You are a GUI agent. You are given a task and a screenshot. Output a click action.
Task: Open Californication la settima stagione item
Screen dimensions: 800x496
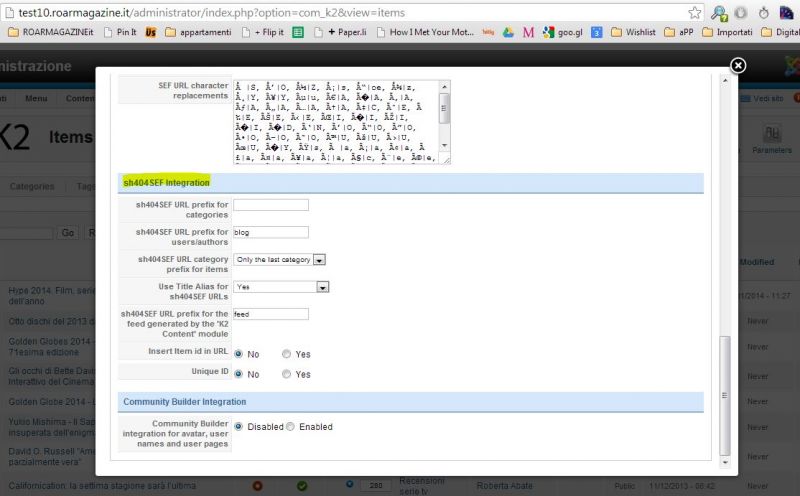[x=102, y=486]
